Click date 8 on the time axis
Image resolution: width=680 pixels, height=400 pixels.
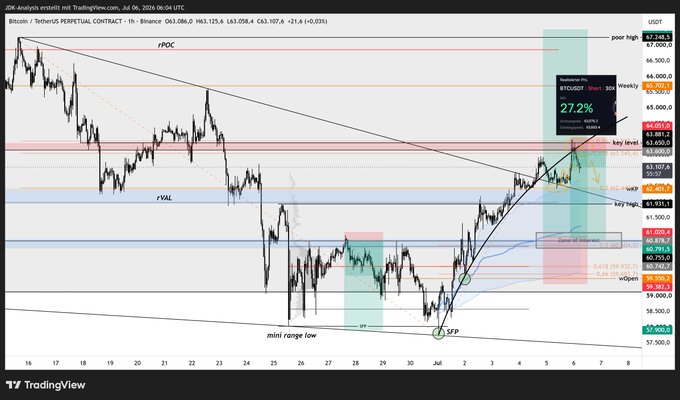628,363
